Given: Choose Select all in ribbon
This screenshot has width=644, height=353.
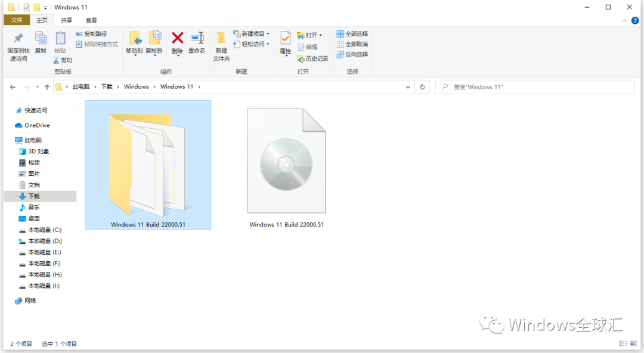Looking at the screenshot, I should click(x=352, y=34).
